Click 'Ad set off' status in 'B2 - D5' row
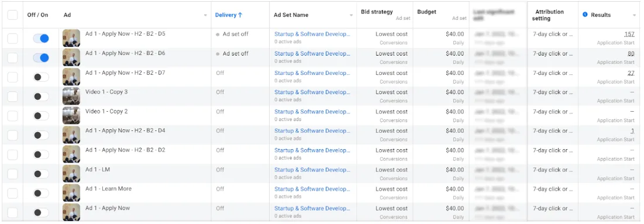 [235, 34]
